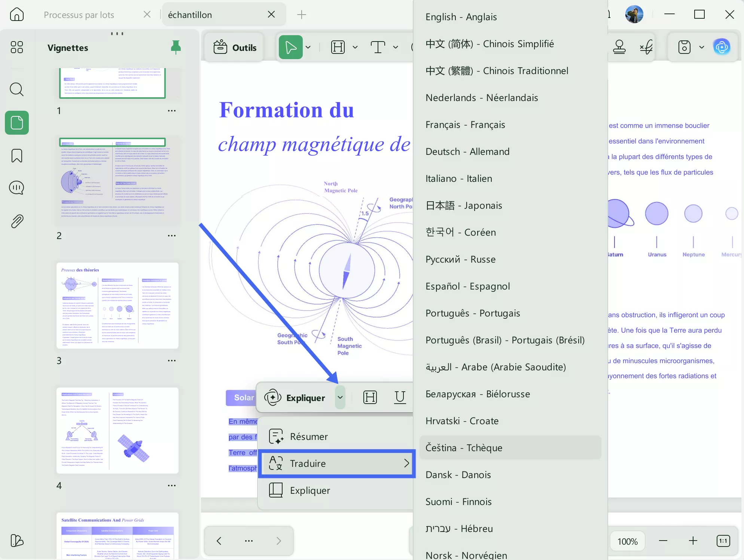Click the home icon

(x=16, y=15)
